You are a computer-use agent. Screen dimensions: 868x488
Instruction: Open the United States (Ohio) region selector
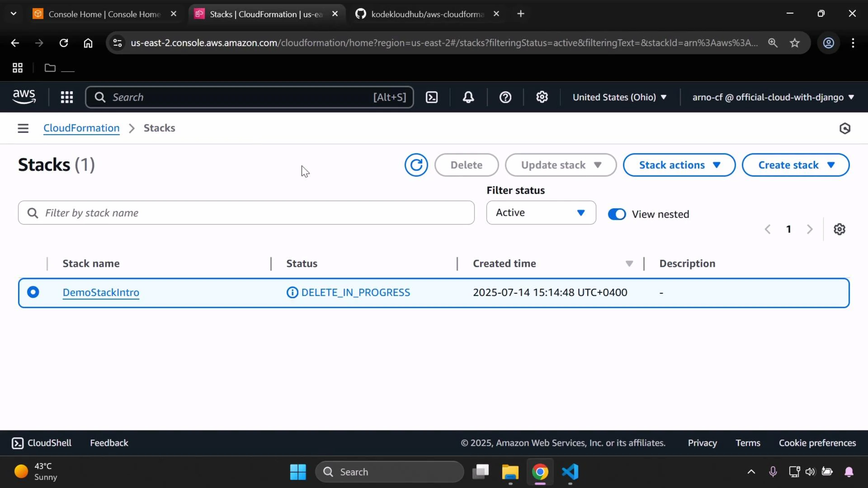(619, 97)
